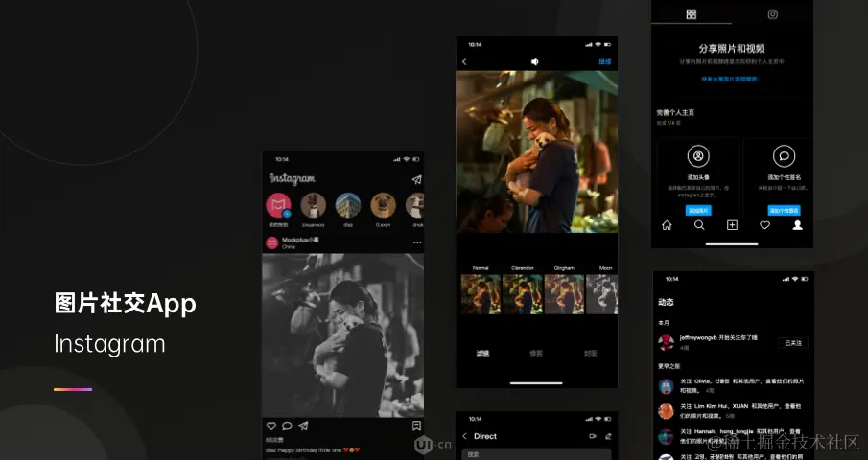Click the large photo preview in the editor

coord(536,151)
